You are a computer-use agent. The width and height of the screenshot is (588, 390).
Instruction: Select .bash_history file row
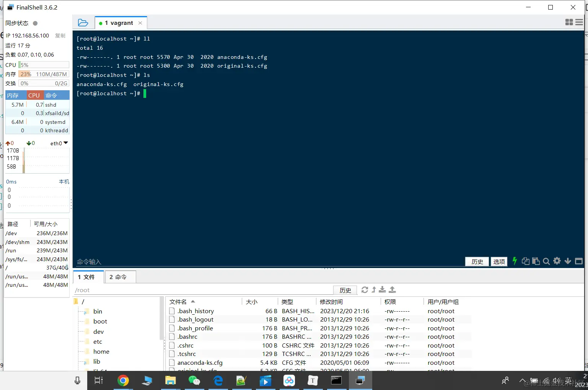319,311
